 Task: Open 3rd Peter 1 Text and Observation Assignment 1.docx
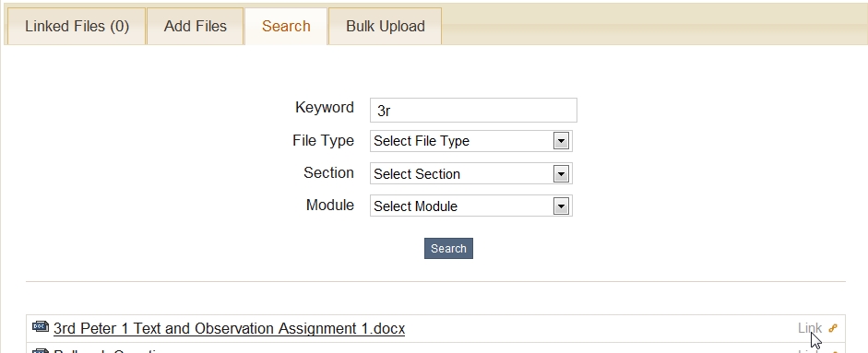(229, 329)
